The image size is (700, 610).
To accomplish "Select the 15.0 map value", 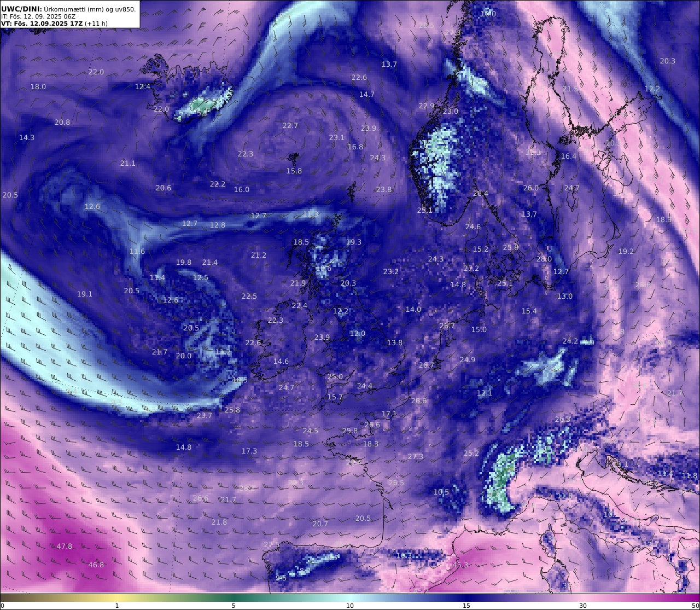I will [x=479, y=330].
